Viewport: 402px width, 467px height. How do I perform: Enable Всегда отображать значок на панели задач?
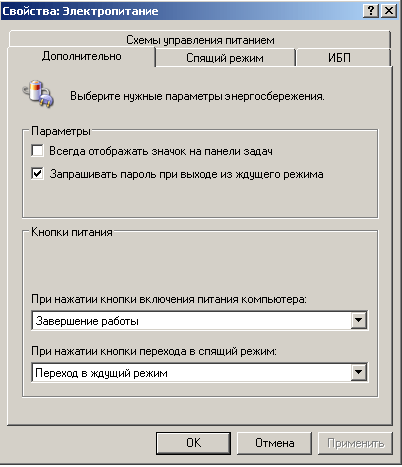tap(37, 151)
